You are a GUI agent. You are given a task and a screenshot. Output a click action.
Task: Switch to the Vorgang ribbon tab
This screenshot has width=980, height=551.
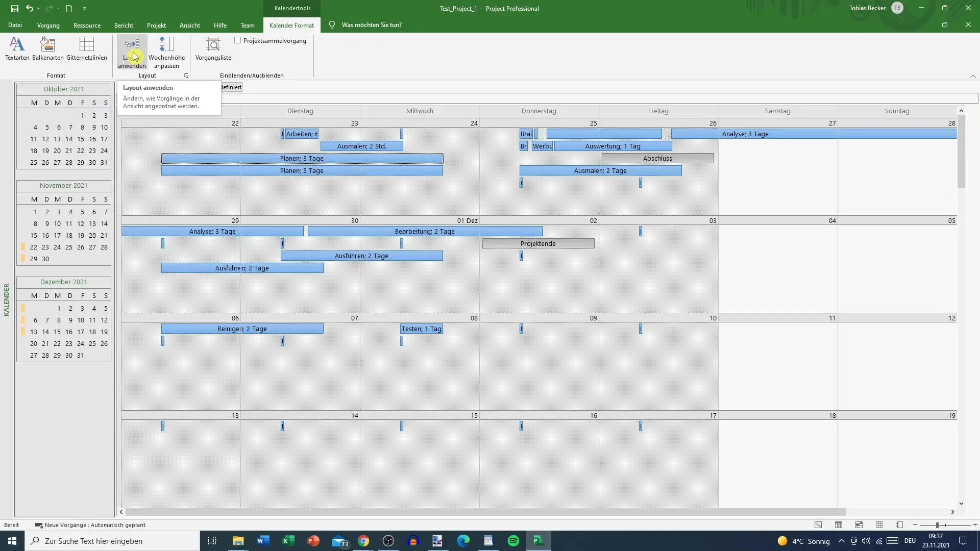tap(48, 25)
